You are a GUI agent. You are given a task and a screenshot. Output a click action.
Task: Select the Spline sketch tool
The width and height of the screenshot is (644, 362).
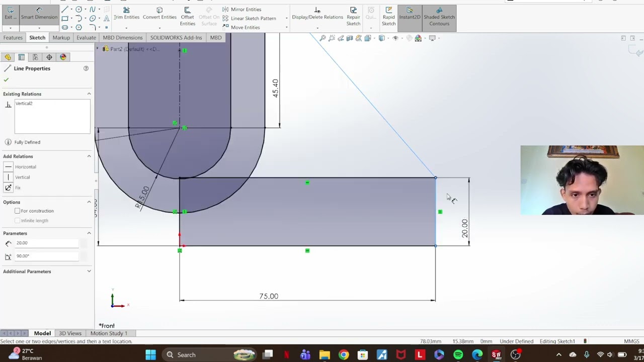(x=93, y=10)
